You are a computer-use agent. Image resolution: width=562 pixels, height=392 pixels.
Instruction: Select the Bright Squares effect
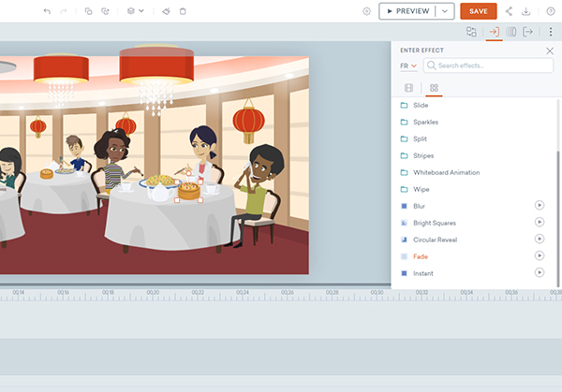pos(436,222)
